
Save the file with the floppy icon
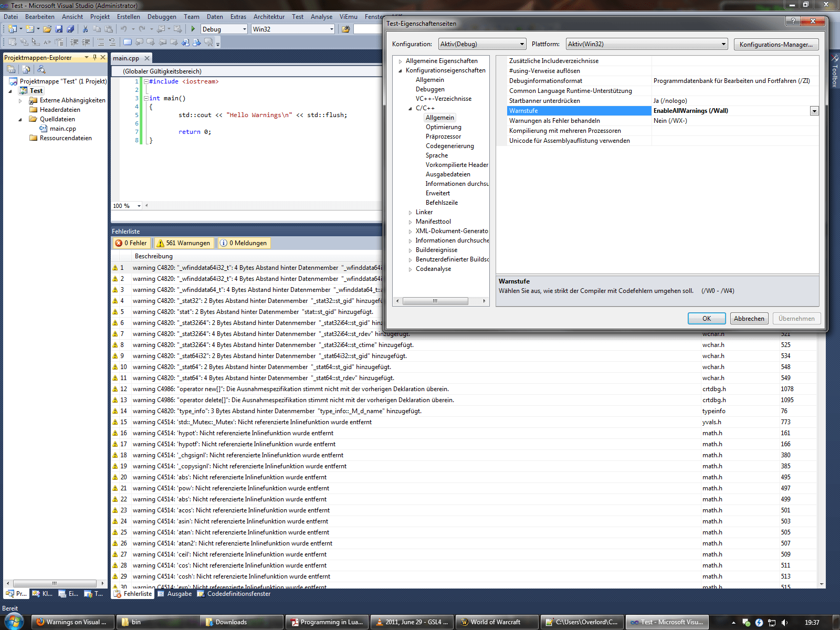click(x=59, y=29)
